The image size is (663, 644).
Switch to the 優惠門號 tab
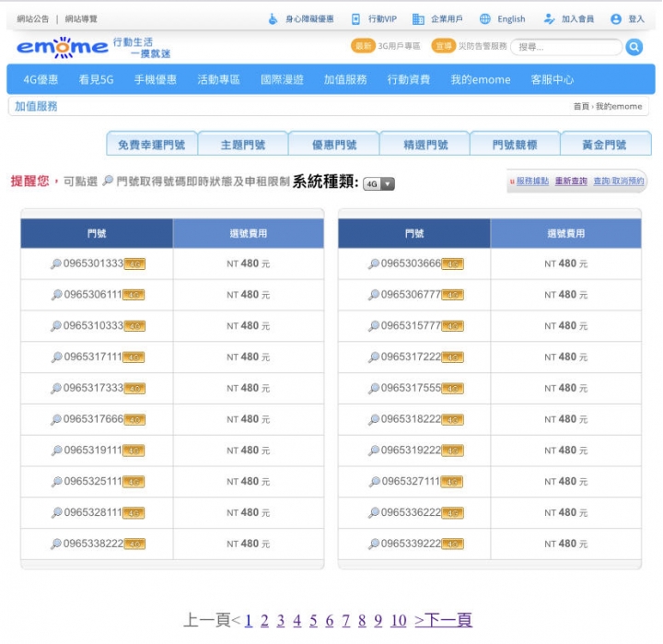click(x=334, y=145)
